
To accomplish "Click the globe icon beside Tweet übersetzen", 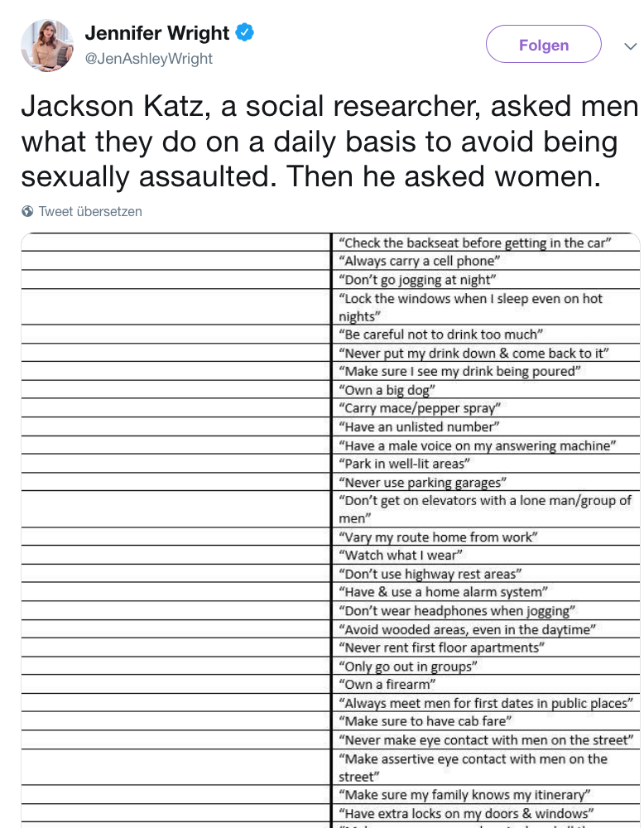I will tap(27, 211).
